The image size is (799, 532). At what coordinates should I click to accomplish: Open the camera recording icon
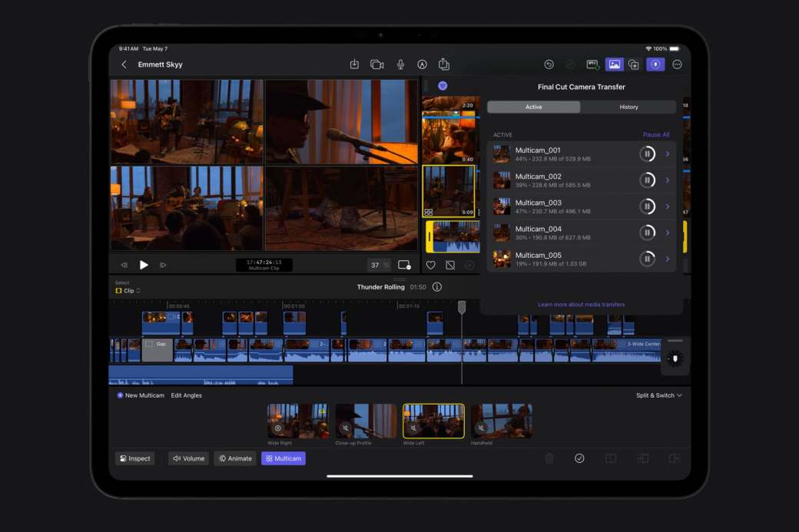(x=377, y=64)
